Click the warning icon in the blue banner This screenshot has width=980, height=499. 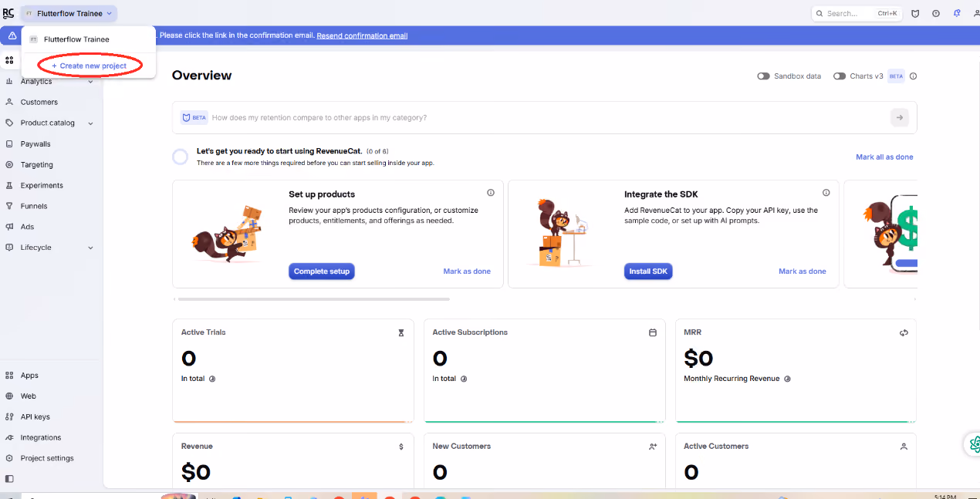point(12,35)
